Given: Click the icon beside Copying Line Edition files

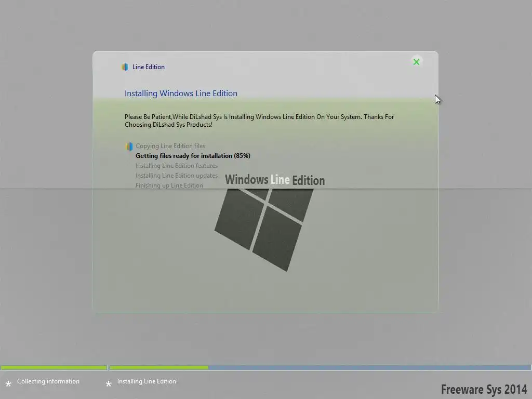Looking at the screenshot, I should click(129, 146).
